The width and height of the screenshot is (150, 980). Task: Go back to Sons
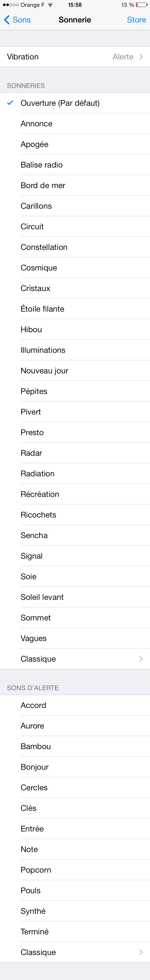[x=17, y=20]
